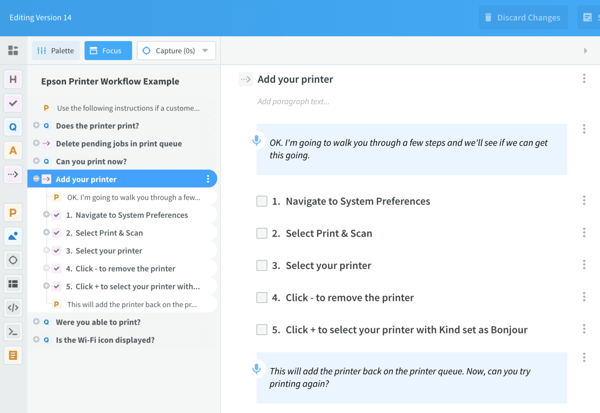Screen dimensions: 600x413
Task: Mark 'Click - to remove the printer' done
Action: coord(262,297)
